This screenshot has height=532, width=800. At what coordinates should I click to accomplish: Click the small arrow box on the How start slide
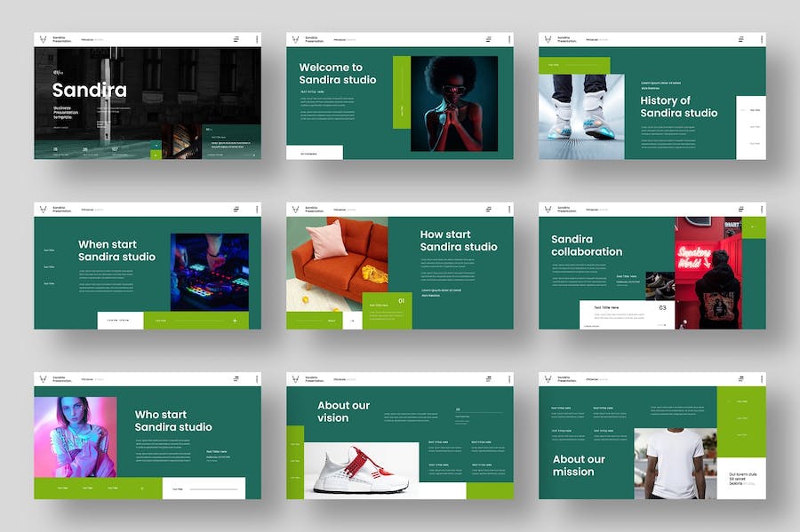pos(353,322)
